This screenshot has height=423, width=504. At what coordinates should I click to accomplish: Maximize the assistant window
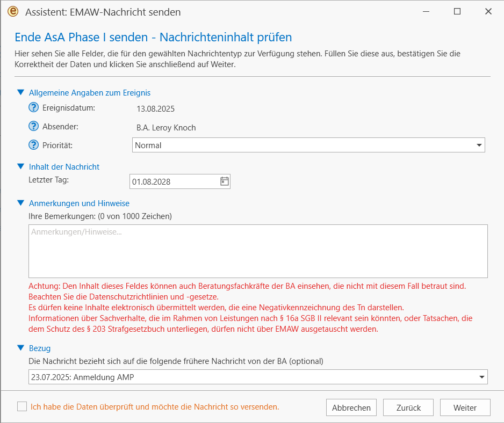pyautogui.click(x=457, y=12)
